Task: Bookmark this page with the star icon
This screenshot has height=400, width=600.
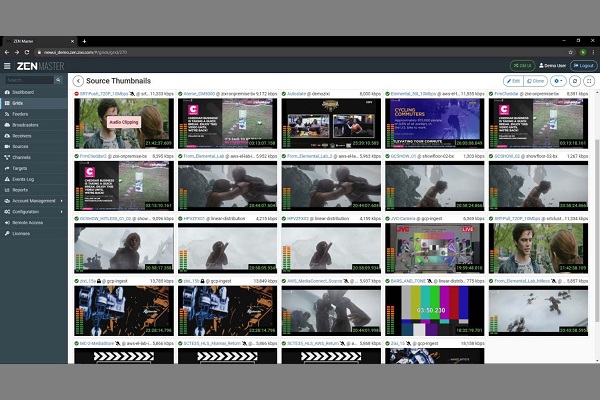Action: coord(571,52)
